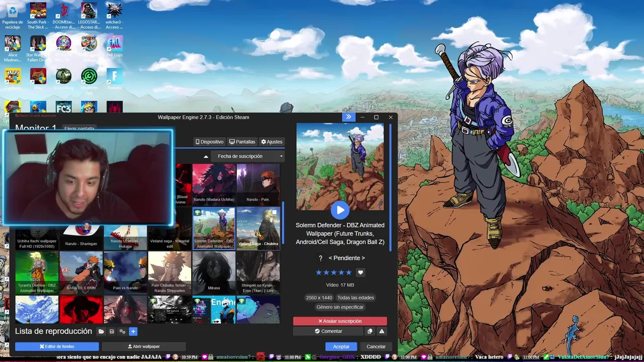Click the question mark help icon
Screen dimensions: 644x362
(x=320, y=258)
